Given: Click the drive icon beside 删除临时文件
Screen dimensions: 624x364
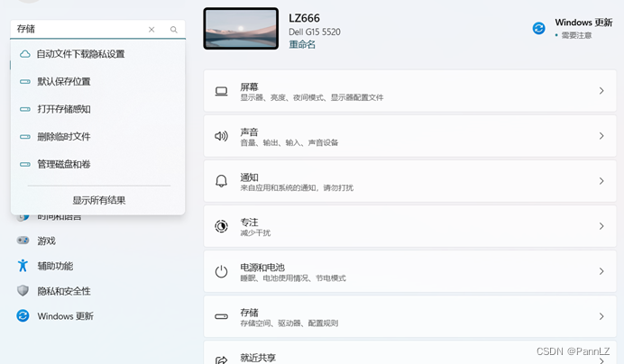Looking at the screenshot, I should coord(25,136).
